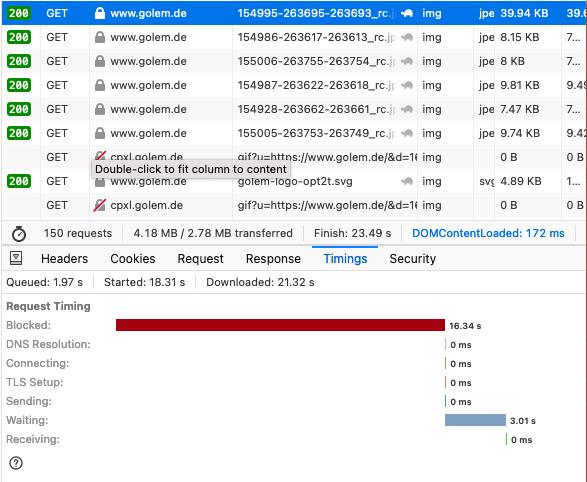587x482 pixels.
Task: Click turtle icon on 154987-263622 row
Action: [407, 85]
